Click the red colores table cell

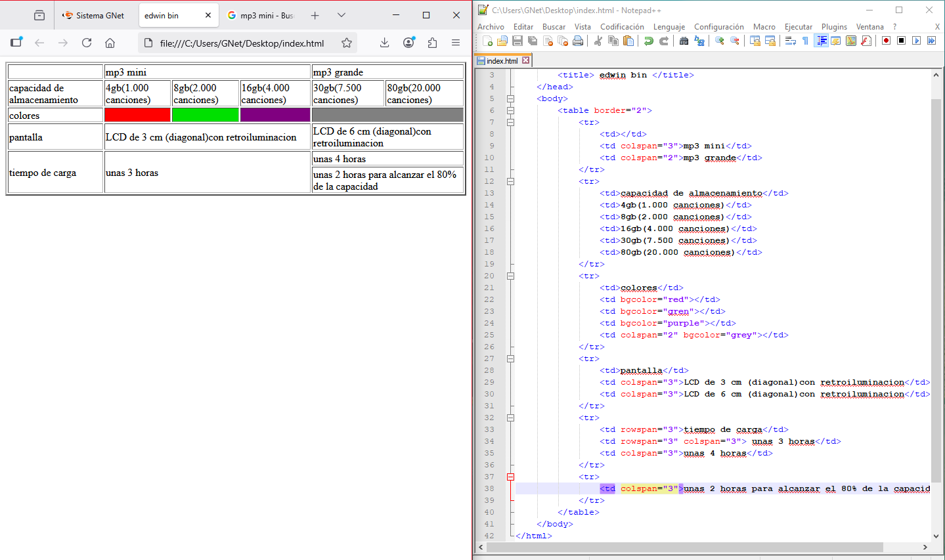point(137,116)
